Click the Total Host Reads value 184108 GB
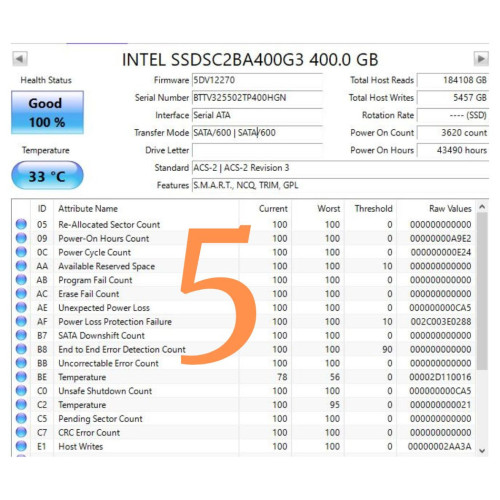 (x=453, y=80)
